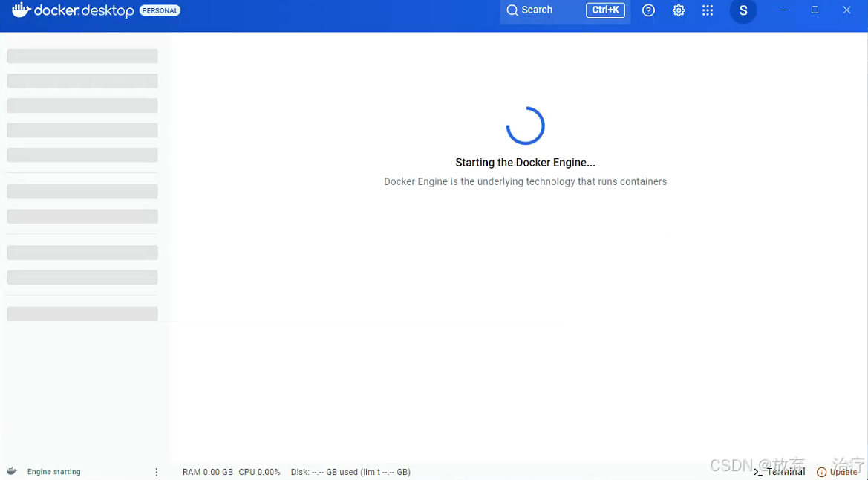Maximize the Docker Desktop window

[815, 10]
